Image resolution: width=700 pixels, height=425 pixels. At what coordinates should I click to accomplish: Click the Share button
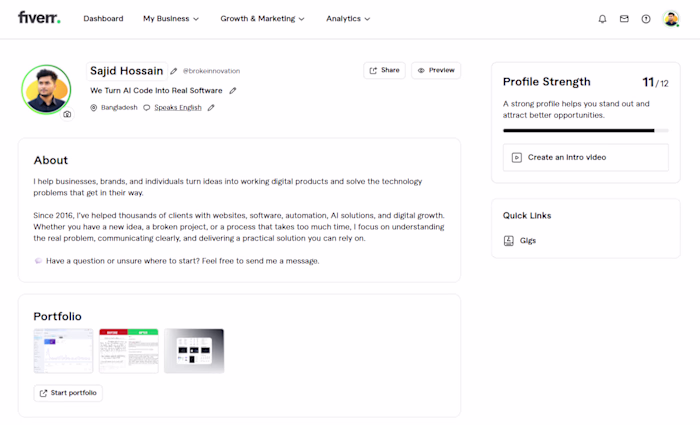[x=384, y=70]
